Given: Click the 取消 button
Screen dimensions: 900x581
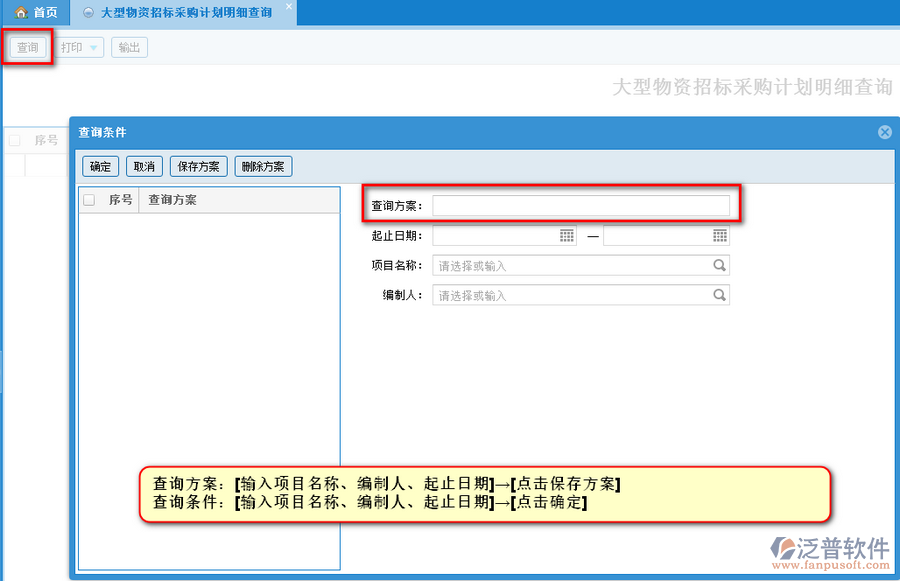Looking at the screenshot, I should [144, 167].
